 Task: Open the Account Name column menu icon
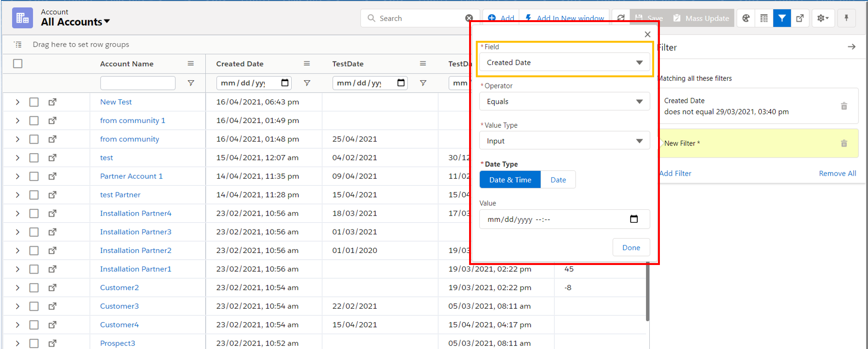[x=191, y=64]
